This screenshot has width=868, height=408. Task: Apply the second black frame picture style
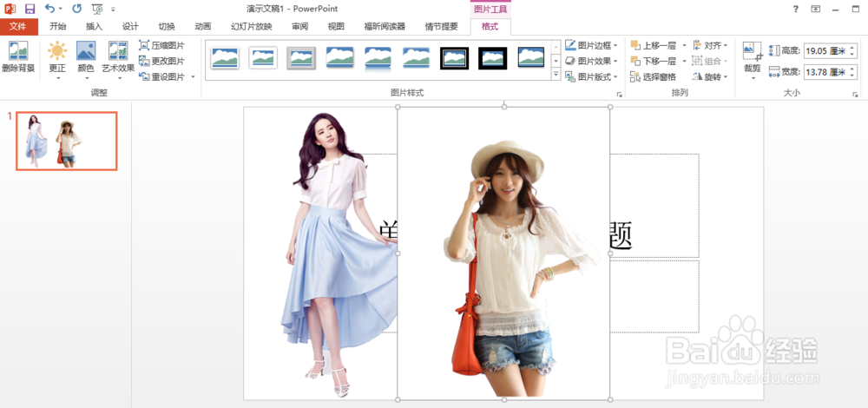pos(493,57)
